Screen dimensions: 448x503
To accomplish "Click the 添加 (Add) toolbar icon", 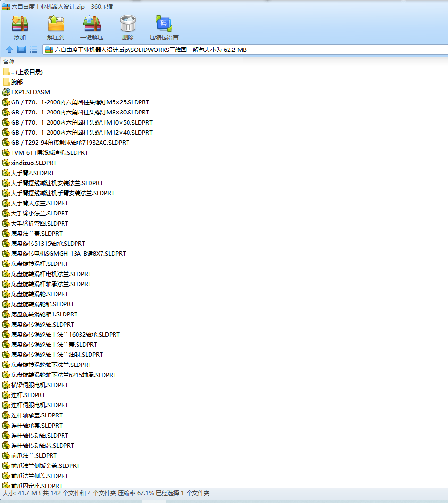I will click(x=20, y=24).
